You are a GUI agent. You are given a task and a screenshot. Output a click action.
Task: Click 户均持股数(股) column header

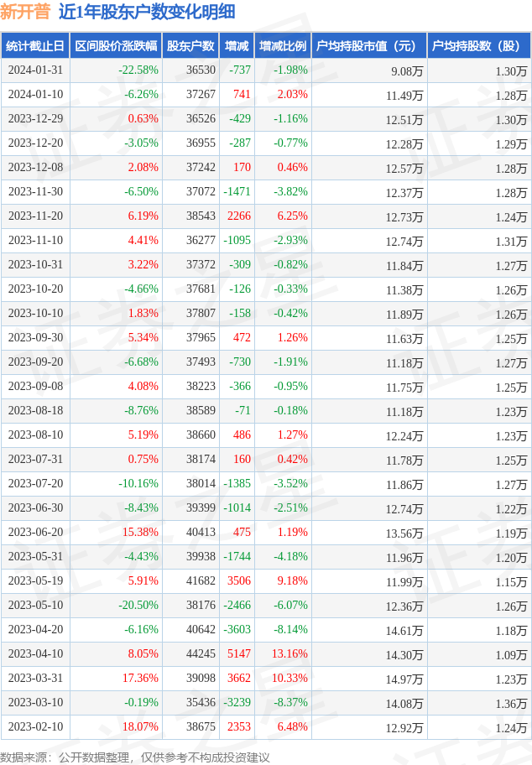pyautogui.click(x=479, y=46)
